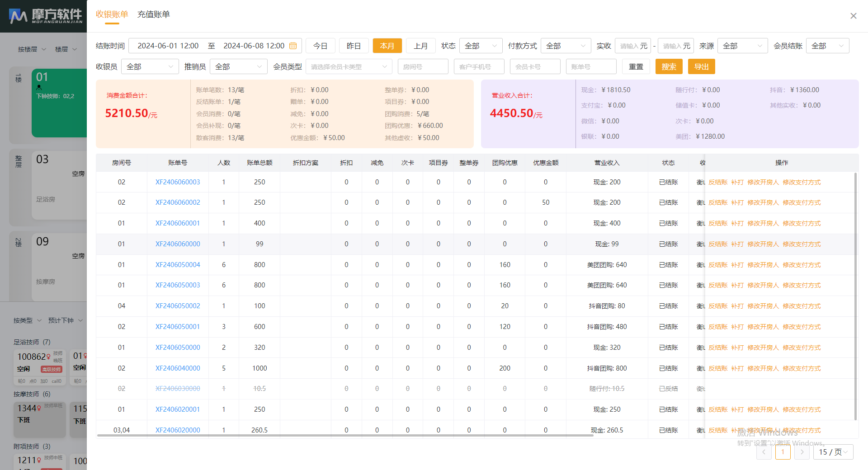Image resolution: width=868 pixels, height=470 pixels.
Task: Select the 收银账单 tab
Action: pos(112,14)
